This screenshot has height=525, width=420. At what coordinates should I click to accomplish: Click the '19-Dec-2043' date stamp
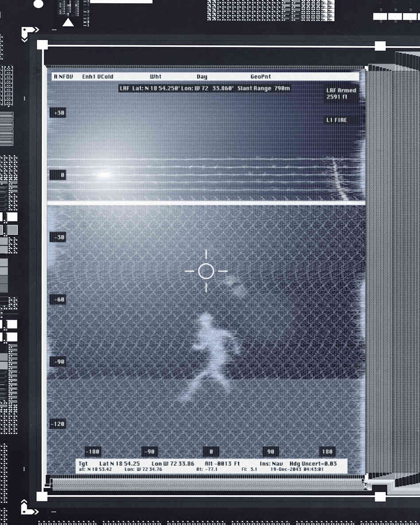point(285,470)
